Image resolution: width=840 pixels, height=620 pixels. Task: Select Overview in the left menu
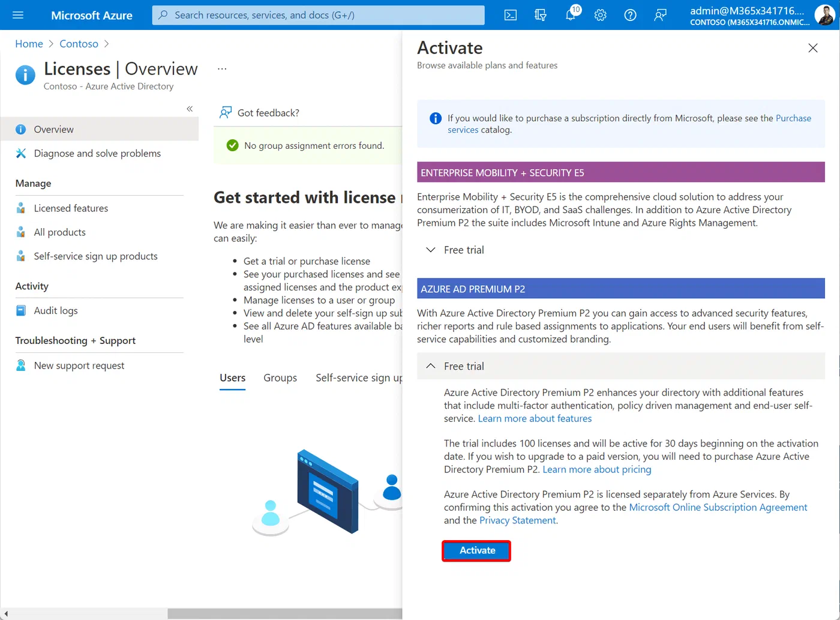click(100, 129)
